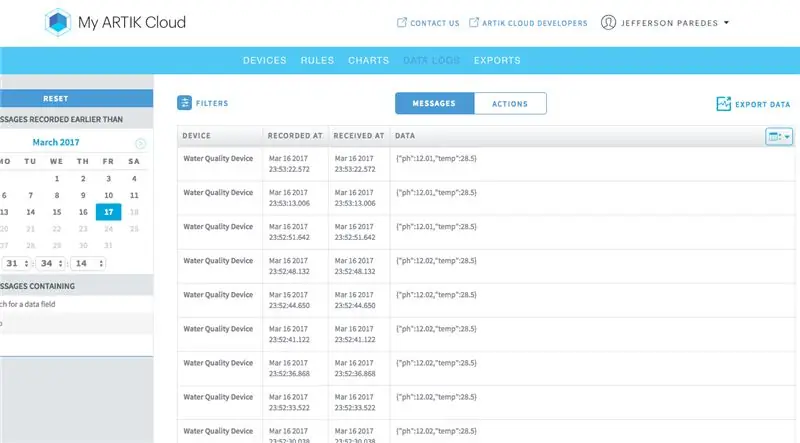The height and width of the screenshot is (443, 800).
Task: Open the Data Logs tab
Action: coord(431,60)
